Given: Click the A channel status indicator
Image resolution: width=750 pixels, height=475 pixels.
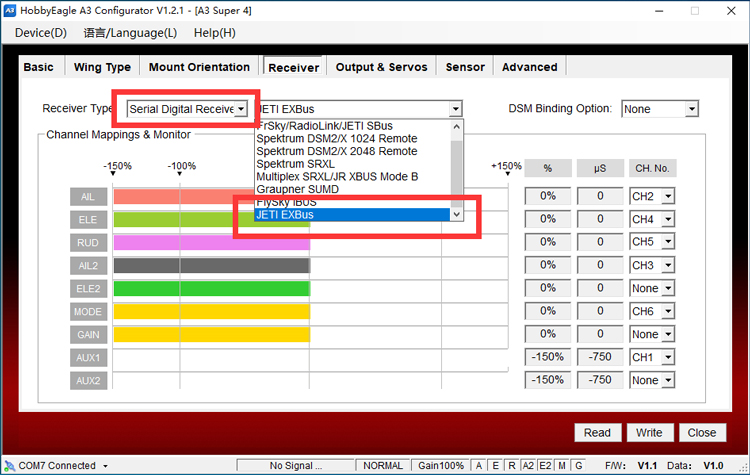Looking at the screenshot, I should point(480,465).
